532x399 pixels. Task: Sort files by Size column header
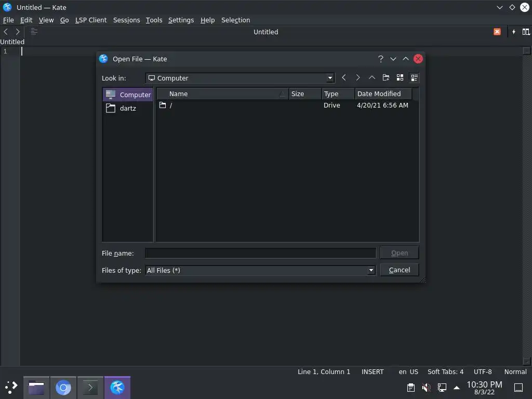click(x=305, y=94)
